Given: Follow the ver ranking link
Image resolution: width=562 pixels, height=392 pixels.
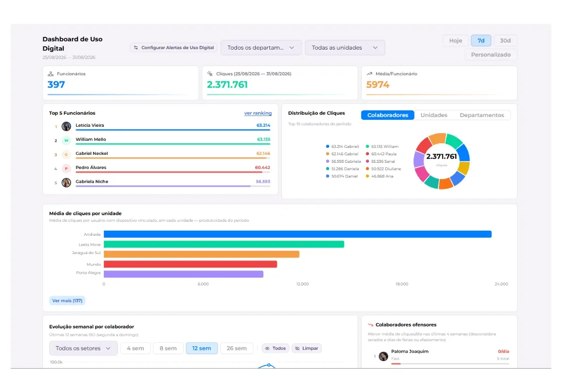Looking at the screenshot, I should click(258, 113).
